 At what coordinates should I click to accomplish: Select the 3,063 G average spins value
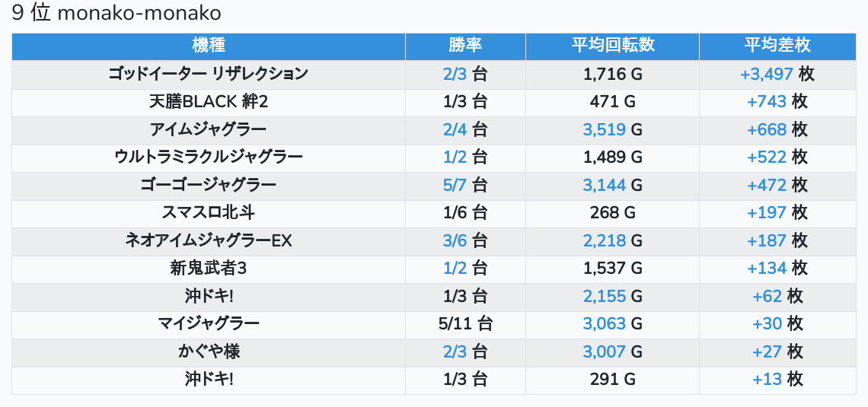click(x=612, y=323)
